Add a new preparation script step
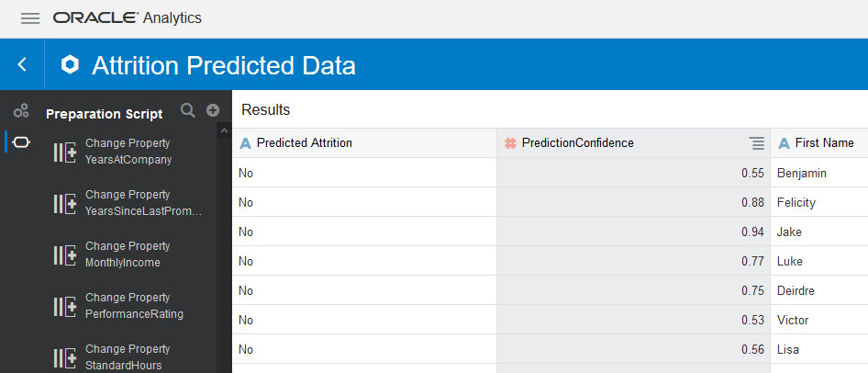The width and height of the screenshot is (868, 373). click(x=213, y=111)
